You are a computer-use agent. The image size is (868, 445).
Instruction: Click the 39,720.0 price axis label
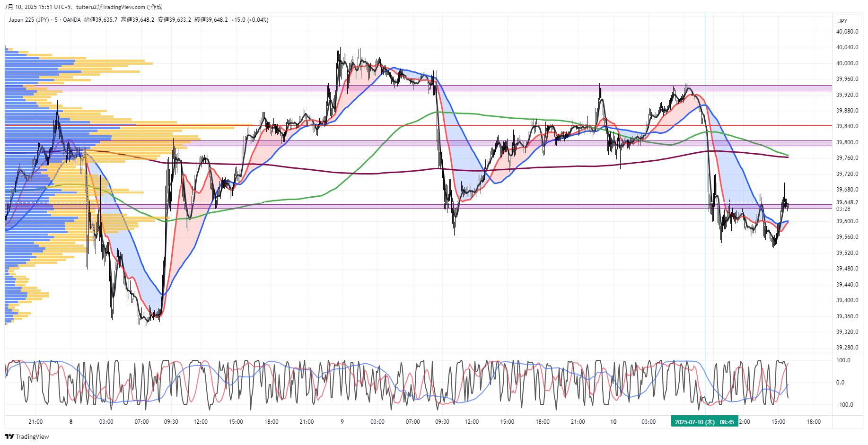click(x=847, y=174)
